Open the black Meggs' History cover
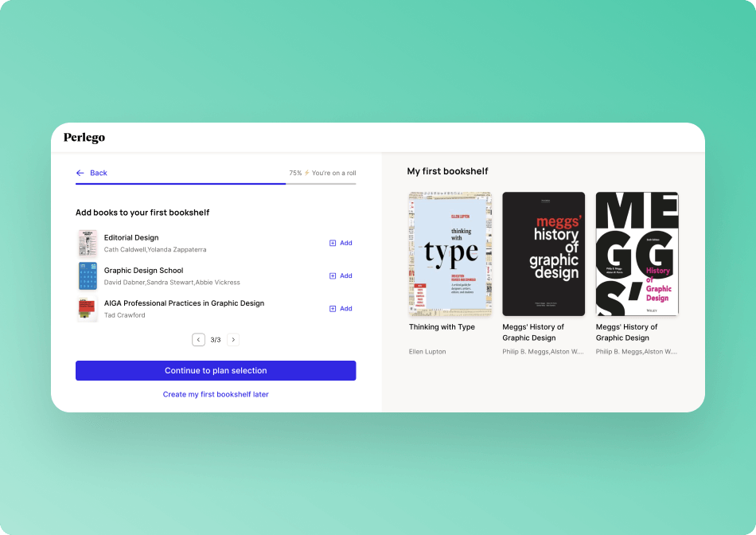The width and height of the screenshot is (756, 535). [544, 254]
